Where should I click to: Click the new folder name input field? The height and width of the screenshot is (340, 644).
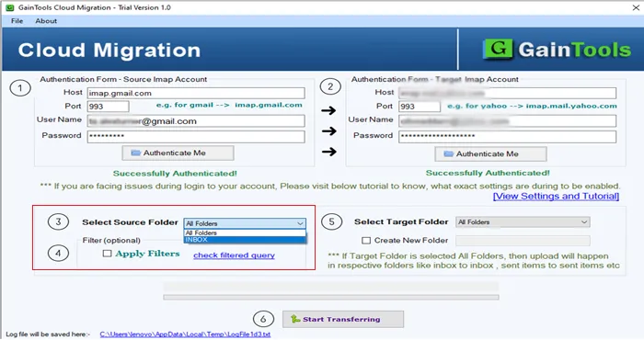(523, 241)
